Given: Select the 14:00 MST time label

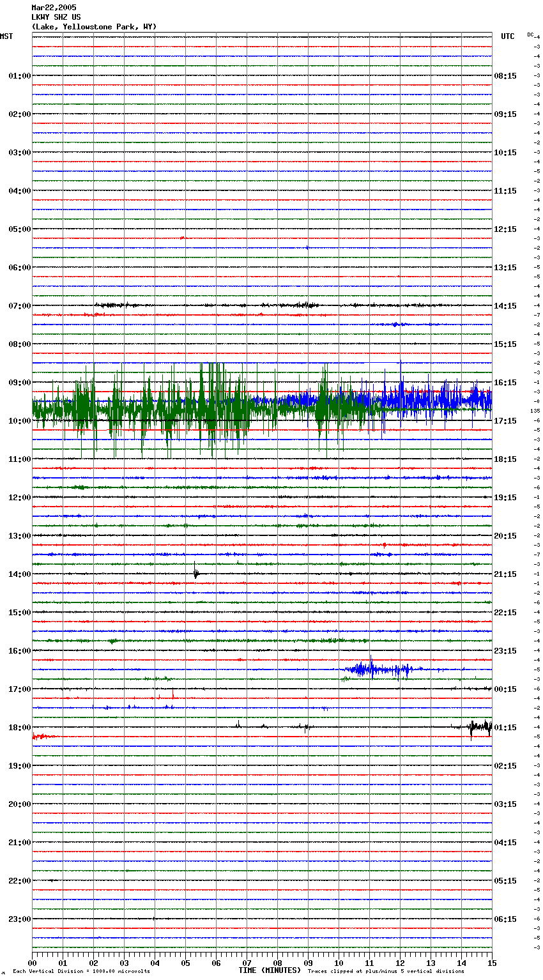Looking at the screenshot, I should point(20,574).
